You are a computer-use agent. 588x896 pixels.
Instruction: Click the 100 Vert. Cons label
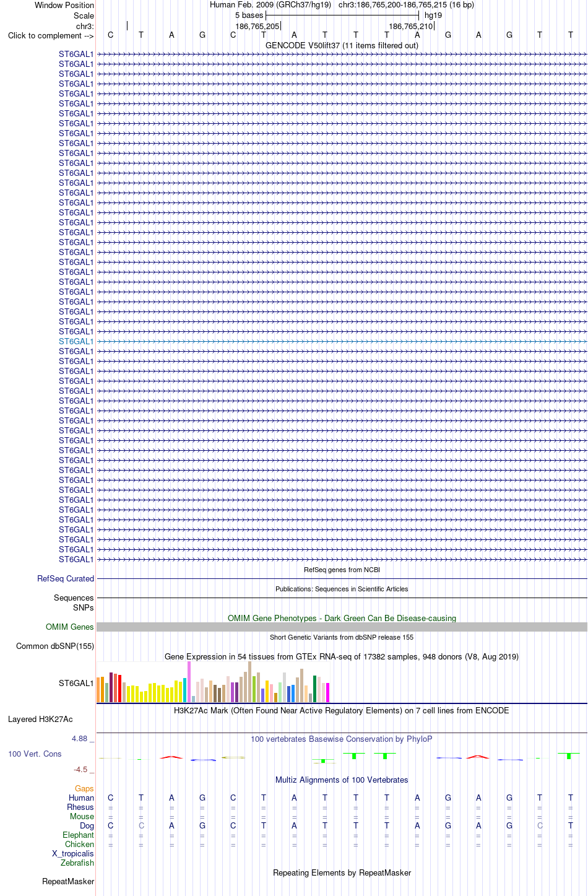pyautogui.click(x=35, y=754)
